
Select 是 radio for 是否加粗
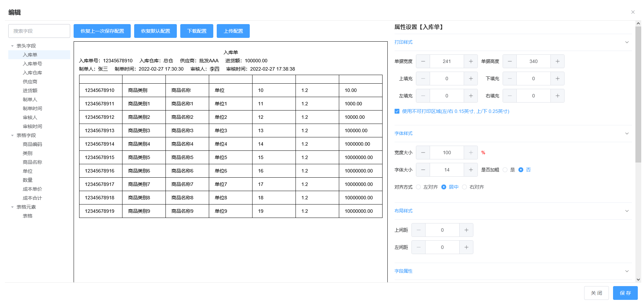point(505,170)
